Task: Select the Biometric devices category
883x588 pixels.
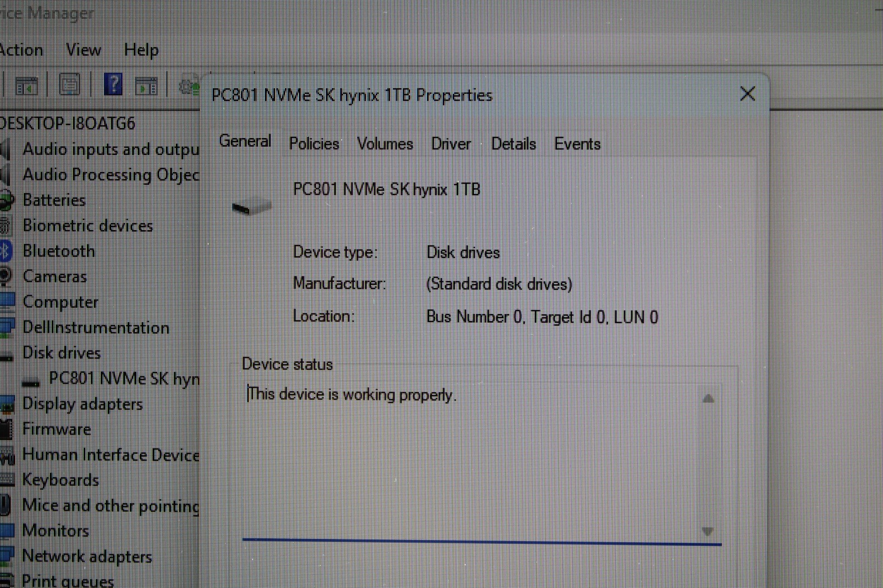Action: (x=88, y=226)
